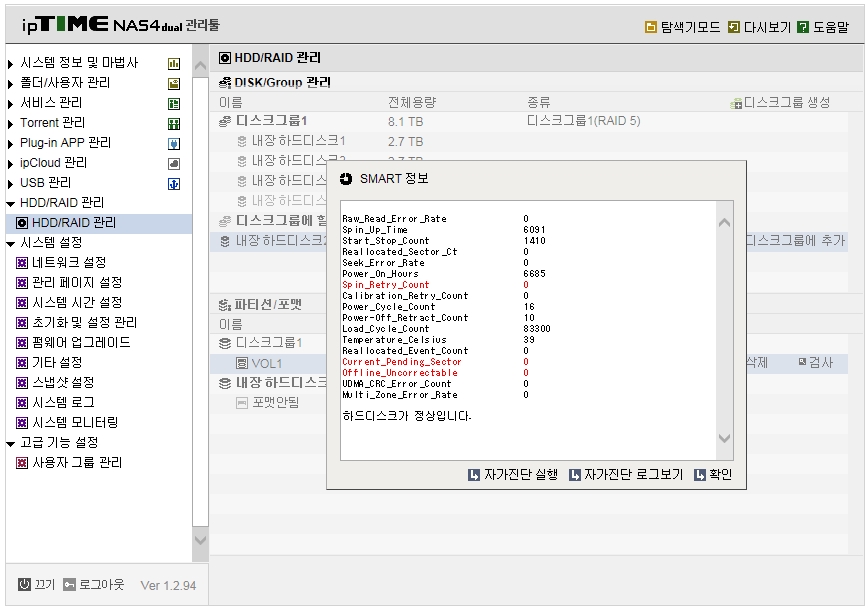868x609 pixels.
Task: Expand the Torrent 관리 menu
Action: click(x=11, y=123)
